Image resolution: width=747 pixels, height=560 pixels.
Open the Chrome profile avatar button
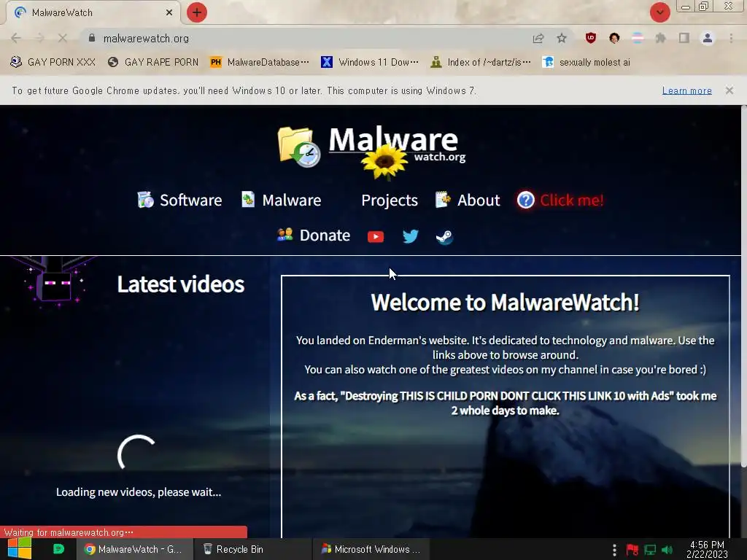point(708,38)
